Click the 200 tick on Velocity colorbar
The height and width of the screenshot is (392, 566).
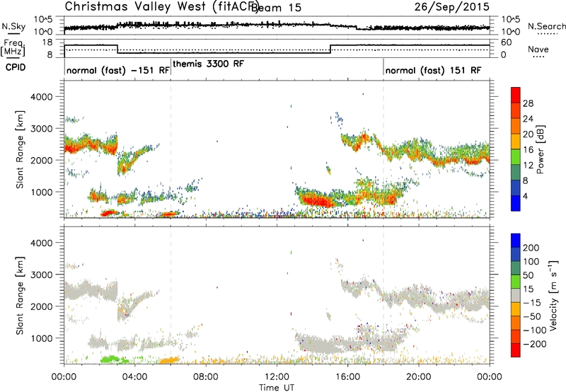click(x=531, y=248)
